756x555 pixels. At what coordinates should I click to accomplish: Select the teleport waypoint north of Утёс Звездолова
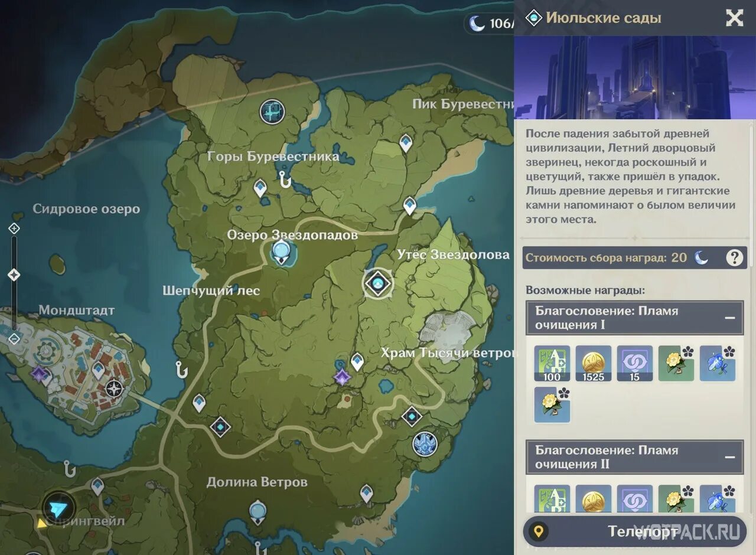(410, 205)
